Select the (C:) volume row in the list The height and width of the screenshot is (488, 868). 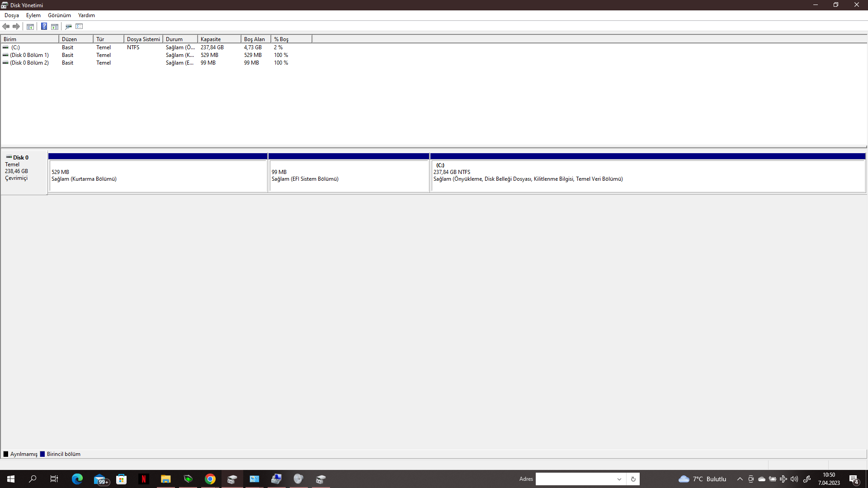click(x=16, y=47)
